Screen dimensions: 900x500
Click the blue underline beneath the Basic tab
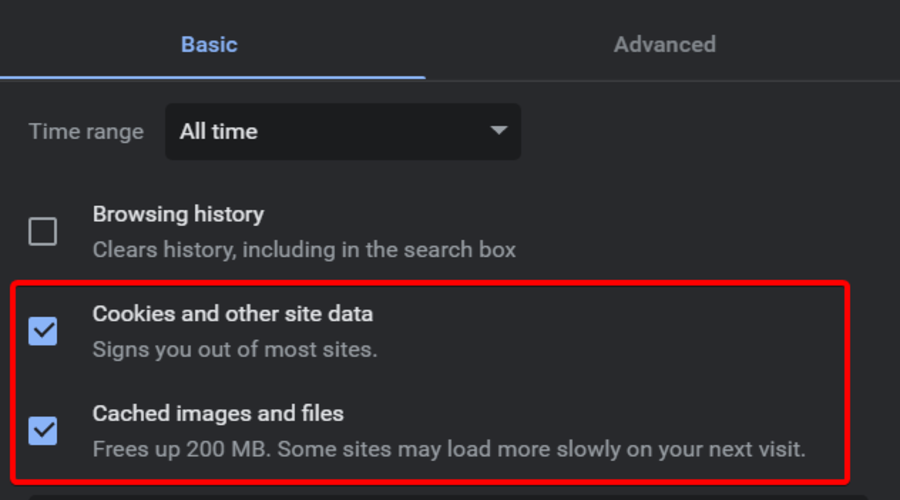[x=212, y=77]
